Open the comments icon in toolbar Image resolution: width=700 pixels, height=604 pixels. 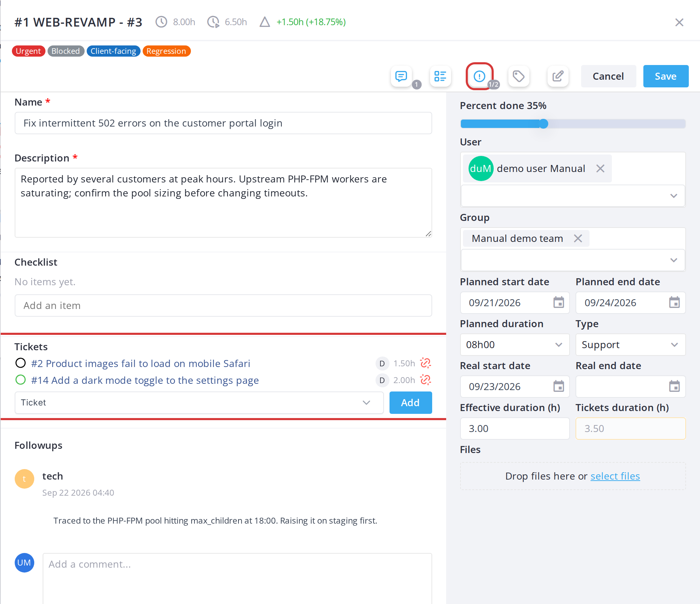401,76
